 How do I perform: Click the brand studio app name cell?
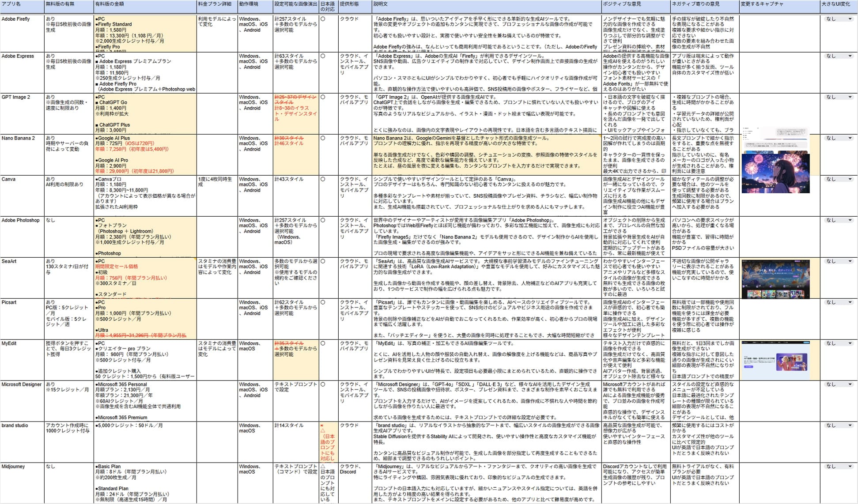click(22, 442)
